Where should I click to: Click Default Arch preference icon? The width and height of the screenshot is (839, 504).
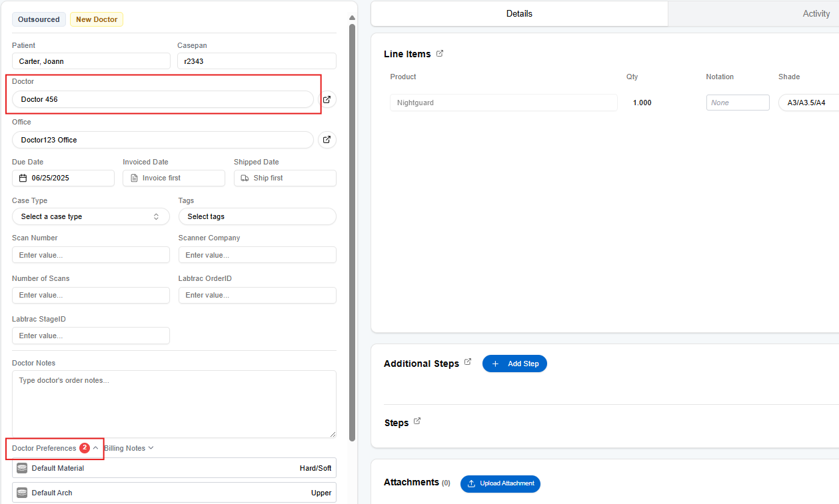[22, 493]
